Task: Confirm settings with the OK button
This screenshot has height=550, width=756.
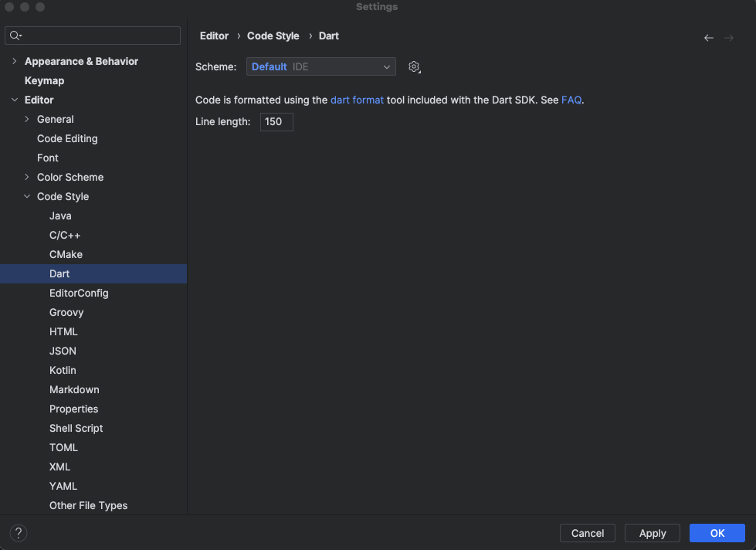Action: pos(717,533)
